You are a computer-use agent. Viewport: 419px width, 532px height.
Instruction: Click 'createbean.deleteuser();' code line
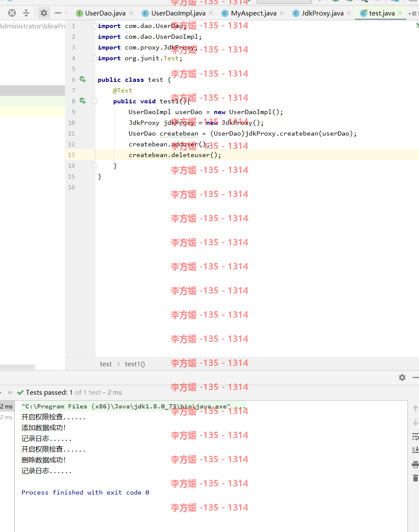click(x=175, y=155)
